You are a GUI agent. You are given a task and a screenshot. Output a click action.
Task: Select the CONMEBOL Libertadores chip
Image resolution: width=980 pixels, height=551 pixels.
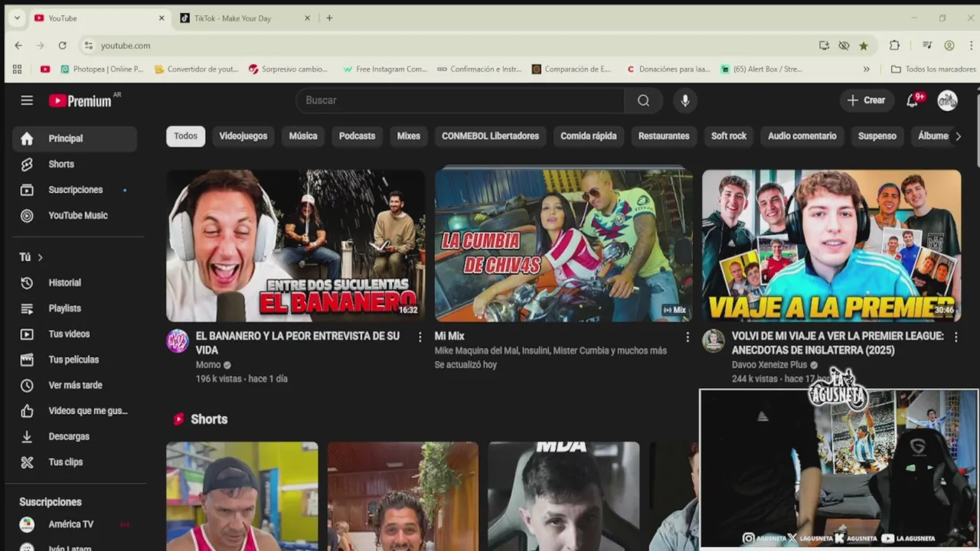(491, 136)
